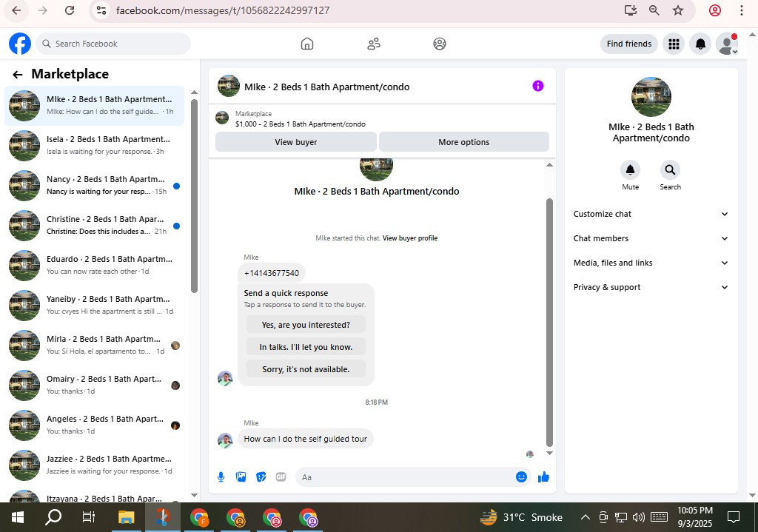
Task: Open the notifications bell in the header
Action: (700, 44)
